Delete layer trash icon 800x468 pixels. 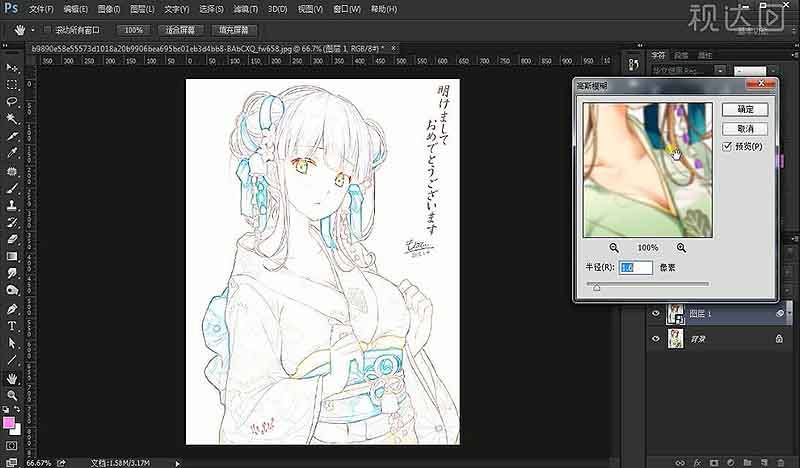(780, 462)
